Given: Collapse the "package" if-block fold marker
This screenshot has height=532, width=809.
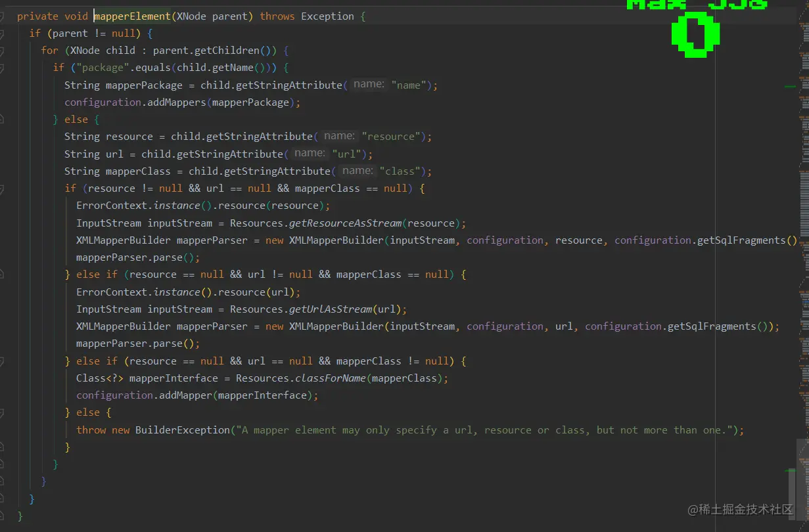Looking at the screenshot, I should pyautogui.click(x=2, y=68).
